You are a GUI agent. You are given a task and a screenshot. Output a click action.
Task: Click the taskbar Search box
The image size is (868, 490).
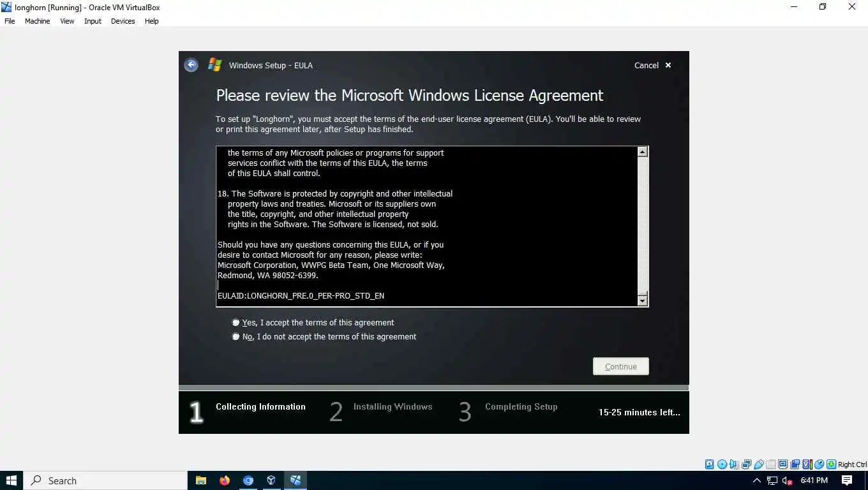coord(105,480)
